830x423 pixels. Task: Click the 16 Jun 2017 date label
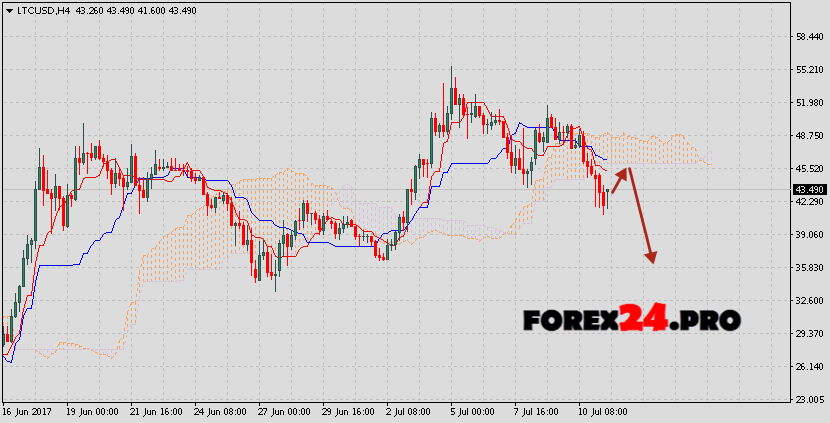click(27, 411)
